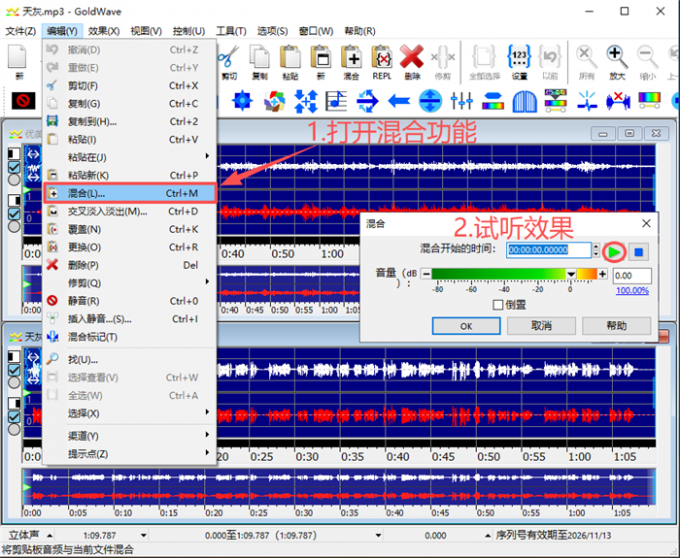Expand the 粘贴在(J) submenu

[130, 157]
